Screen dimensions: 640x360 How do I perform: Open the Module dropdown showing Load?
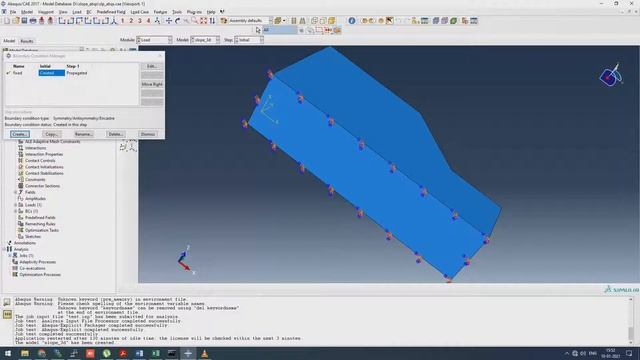point(154,40)
